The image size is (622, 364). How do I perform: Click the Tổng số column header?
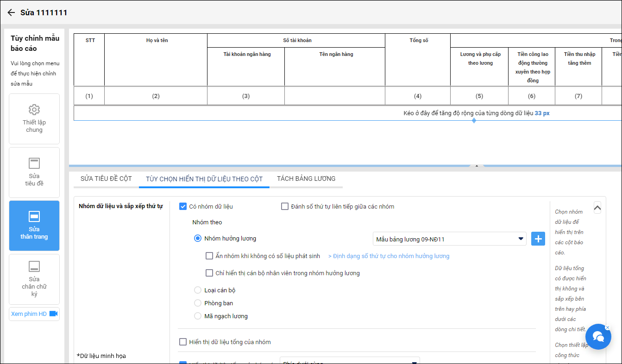click(418, 60)
